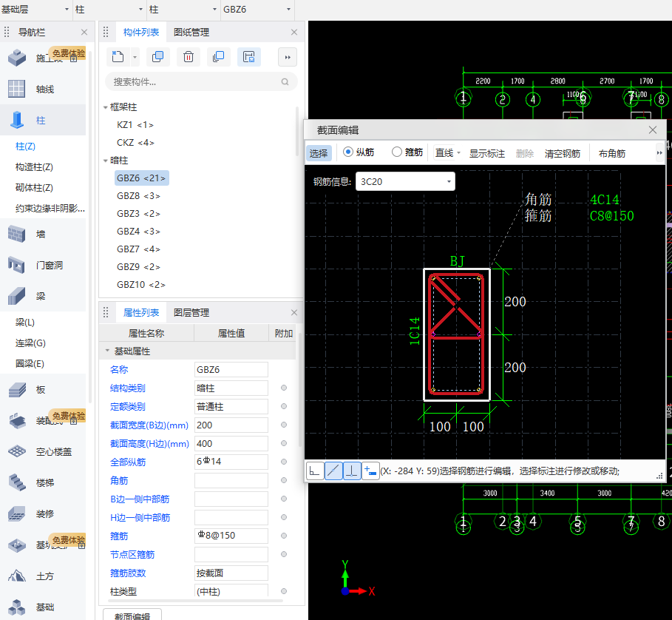
Task: Click the inter-layer copy icon
Action: pyautogui.click(x=219, y=57)
